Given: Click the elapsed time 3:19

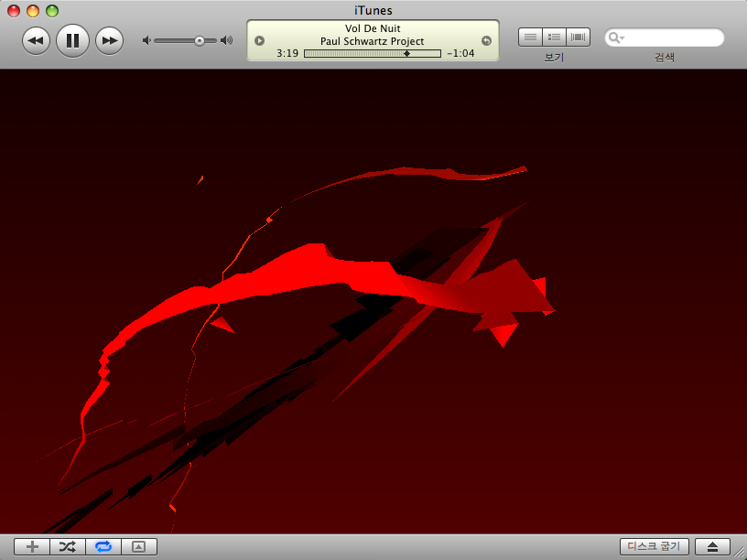Looking at the screenshot, I should pyautogui.click(x=287, y=54).
